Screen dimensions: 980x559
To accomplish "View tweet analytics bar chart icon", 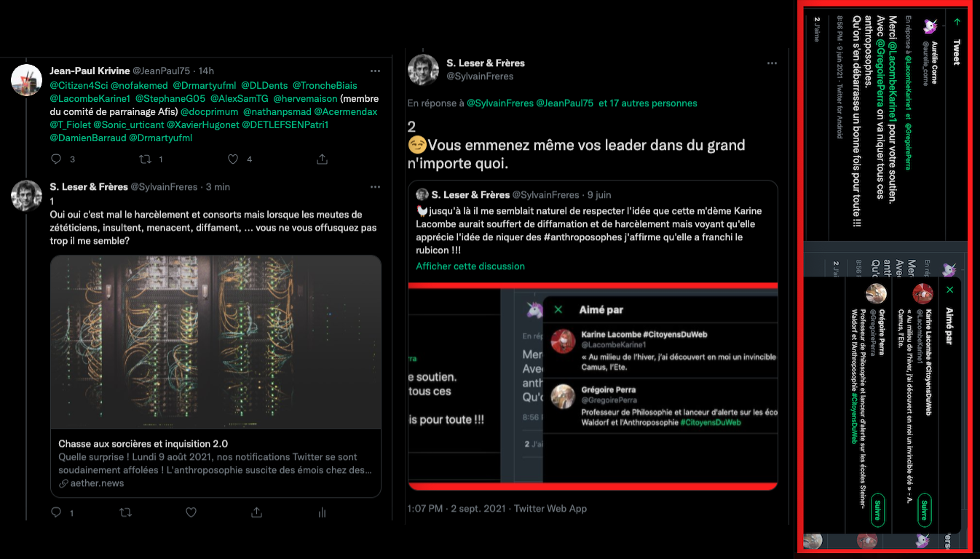I will click(x=322, y=512).
